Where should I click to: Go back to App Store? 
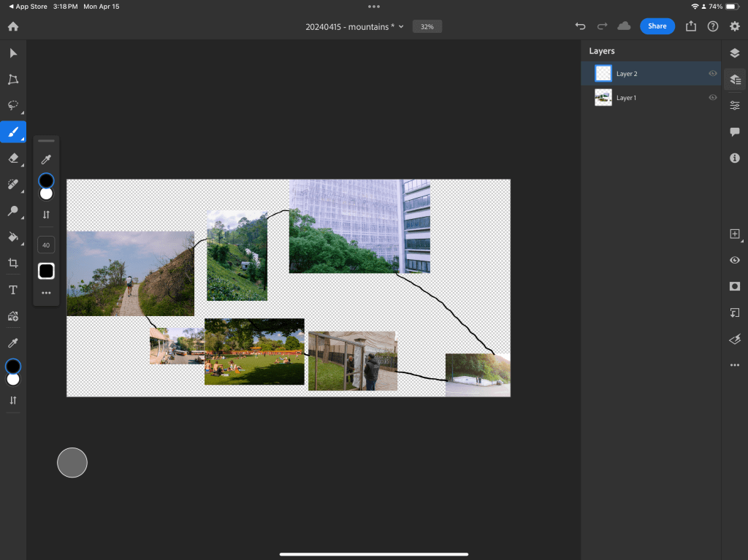[26, 7]
